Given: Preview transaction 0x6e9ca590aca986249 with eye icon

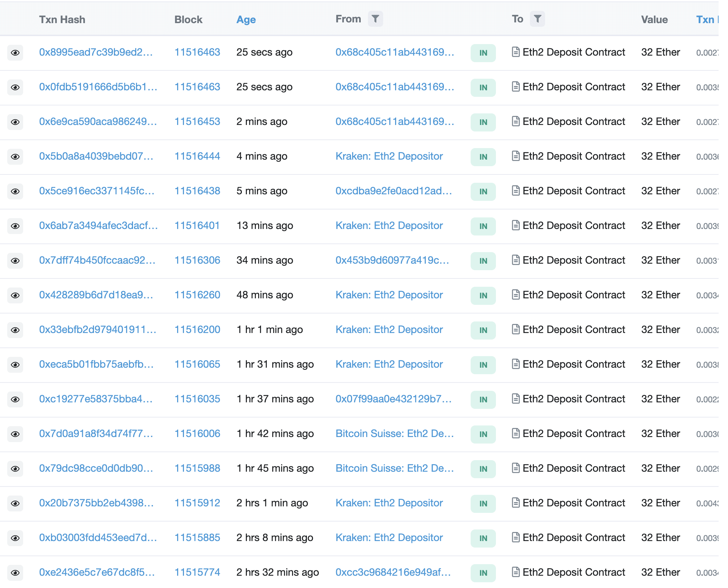Looking at the screenshot, I should tap(15, 122).
